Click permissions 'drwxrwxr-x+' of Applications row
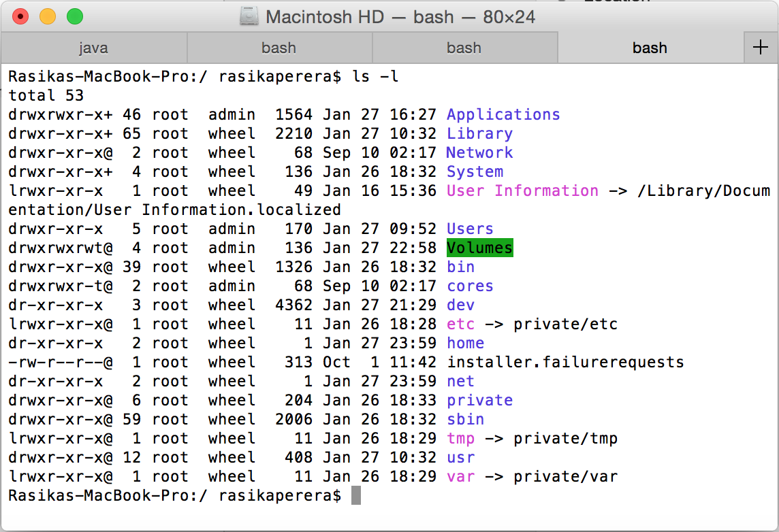Image resolution: width=779 pixels, height=532 pixels. (61, 115)
